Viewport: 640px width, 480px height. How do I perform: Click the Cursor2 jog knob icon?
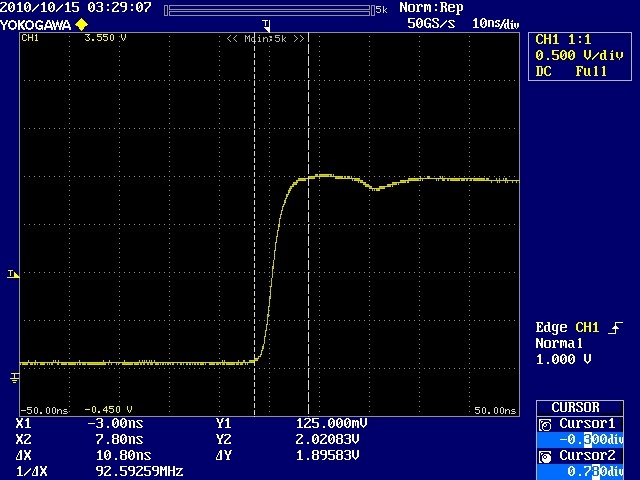544,456
